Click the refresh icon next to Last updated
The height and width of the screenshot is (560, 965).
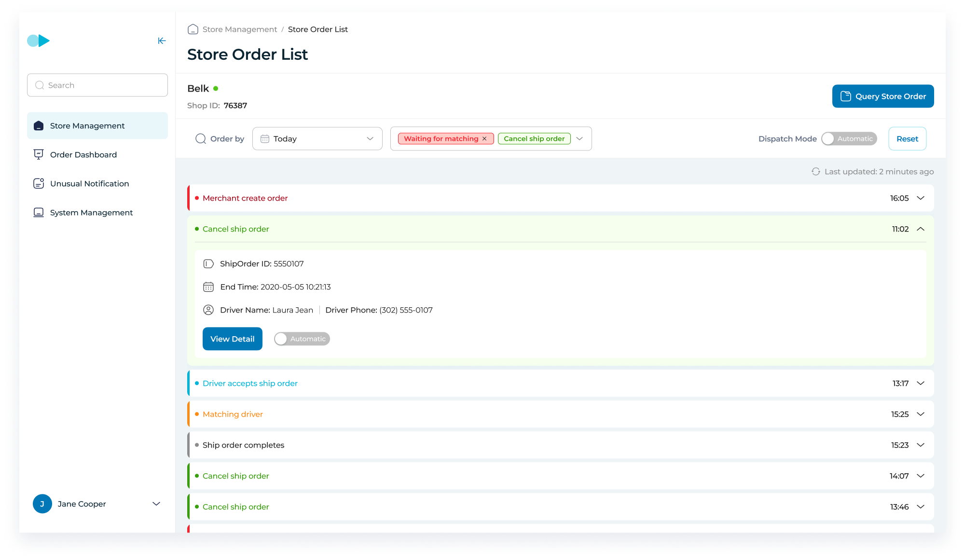click(x=816, y=172)
